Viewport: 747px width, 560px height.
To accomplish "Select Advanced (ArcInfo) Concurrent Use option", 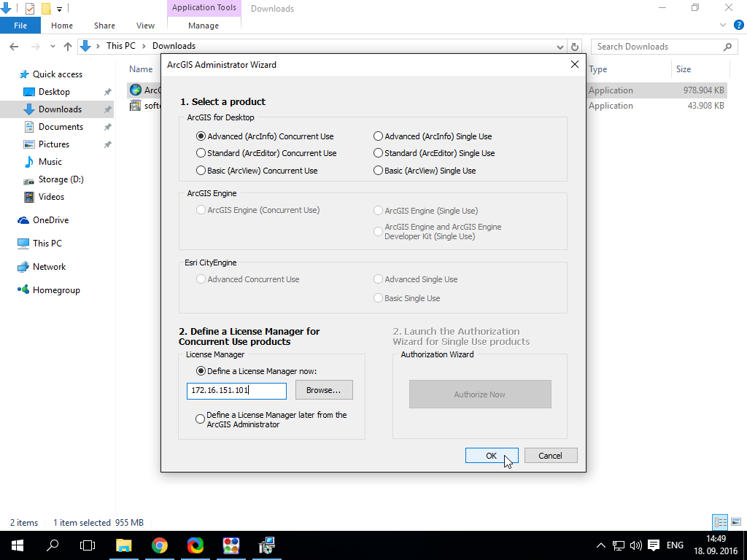I will [x=265, y=136].
